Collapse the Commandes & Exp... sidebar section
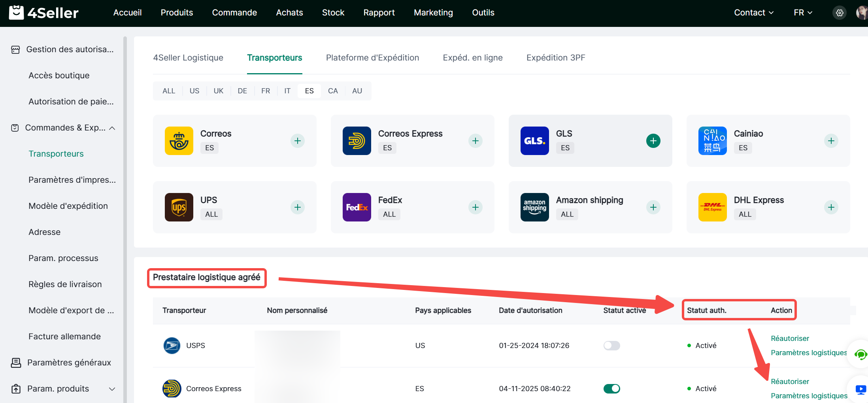Screen dimensions: 868x403 point(112,128)
